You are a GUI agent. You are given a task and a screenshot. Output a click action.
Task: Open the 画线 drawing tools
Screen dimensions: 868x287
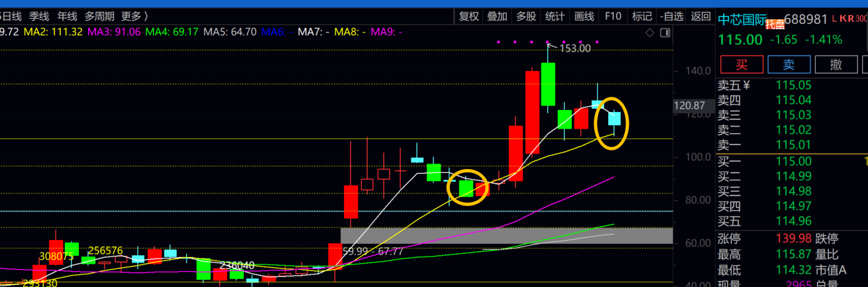pos(584,17)
